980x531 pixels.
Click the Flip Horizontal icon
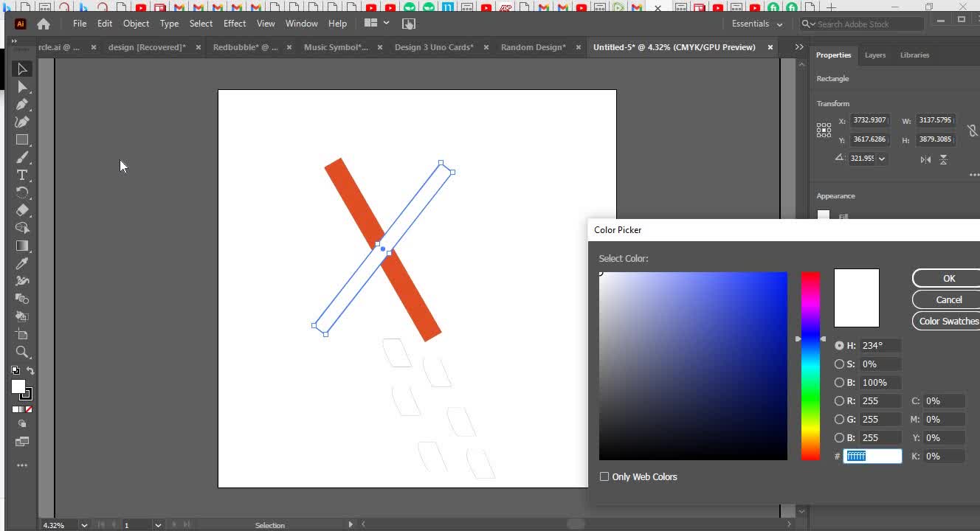[x=925, y=159]
